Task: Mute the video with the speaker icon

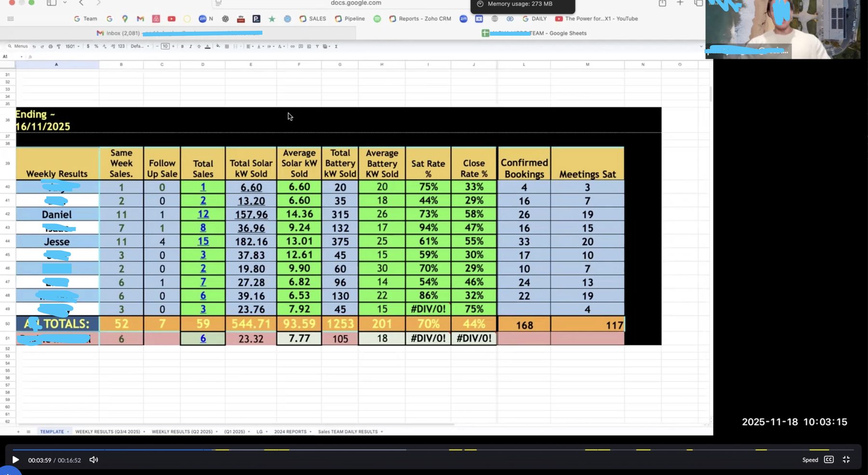Action: coord(94,460)
